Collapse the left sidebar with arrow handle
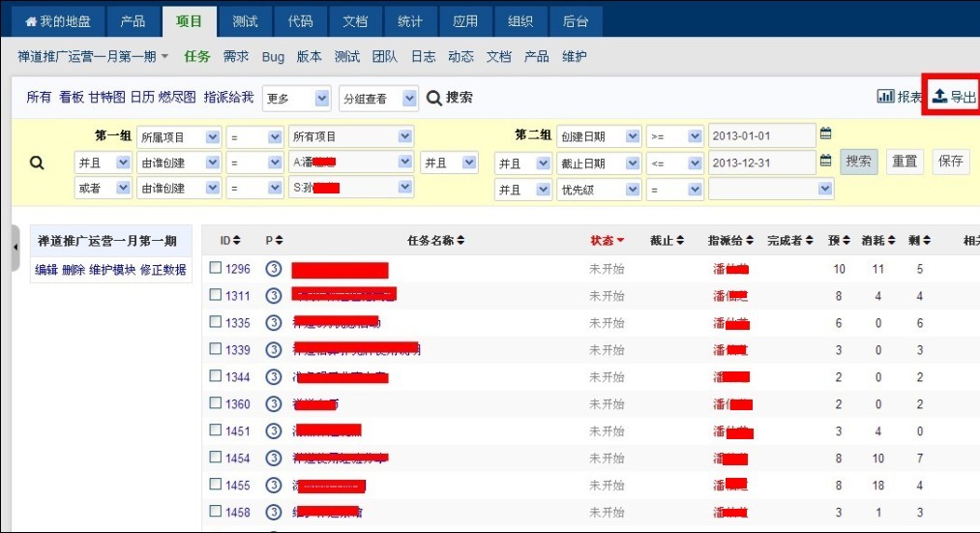The image size is (980, 533). (15, 248)
